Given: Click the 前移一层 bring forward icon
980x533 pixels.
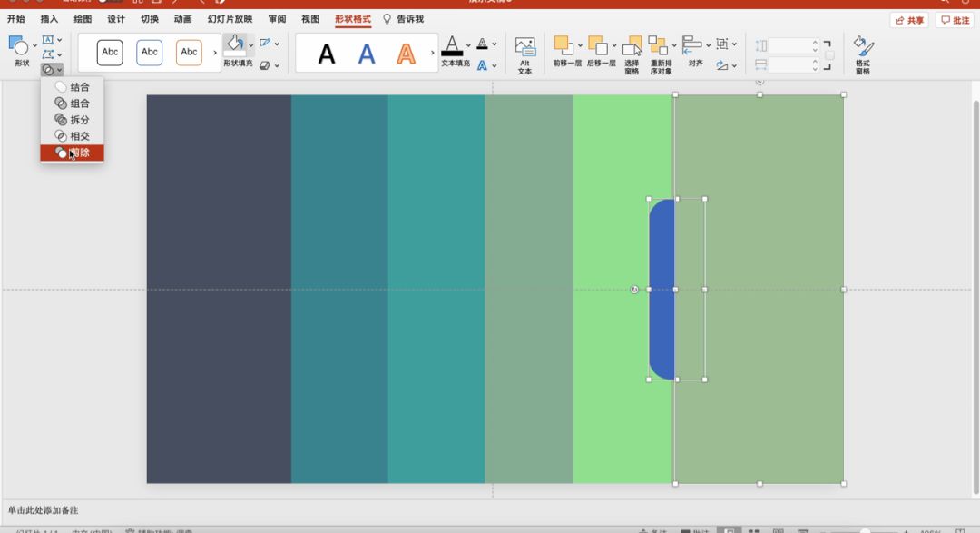Looking at the screenshot, I should point(563,45).
